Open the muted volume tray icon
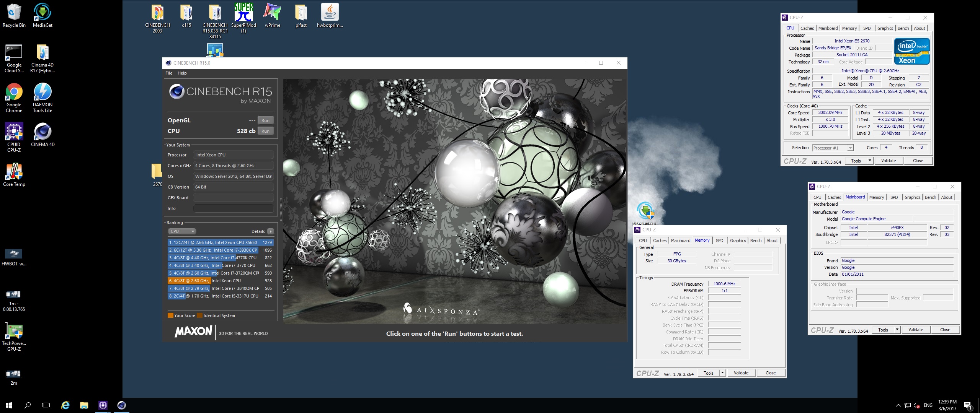Viewport: 980px width, 413px height. point(916,405)
